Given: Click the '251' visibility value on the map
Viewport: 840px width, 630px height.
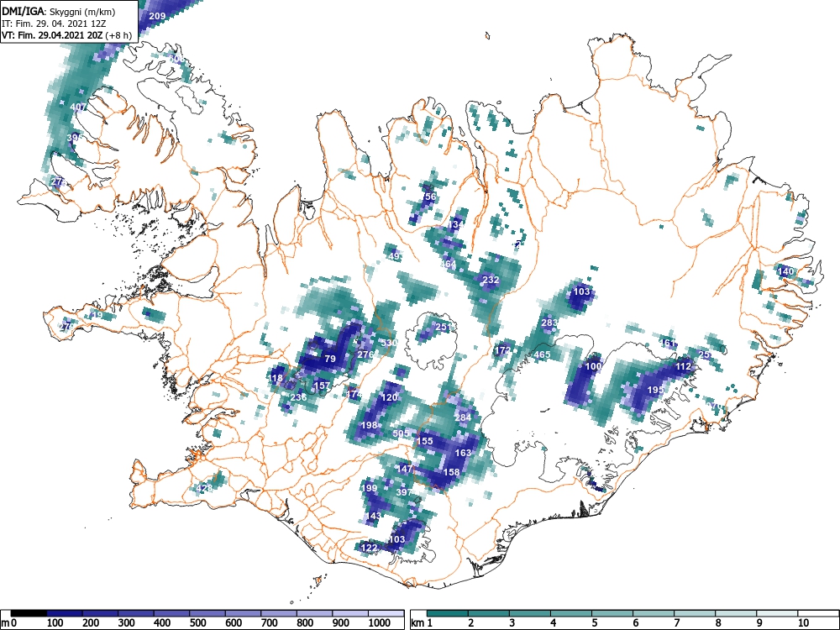Looking at the screenshot, I should point(444,327).
